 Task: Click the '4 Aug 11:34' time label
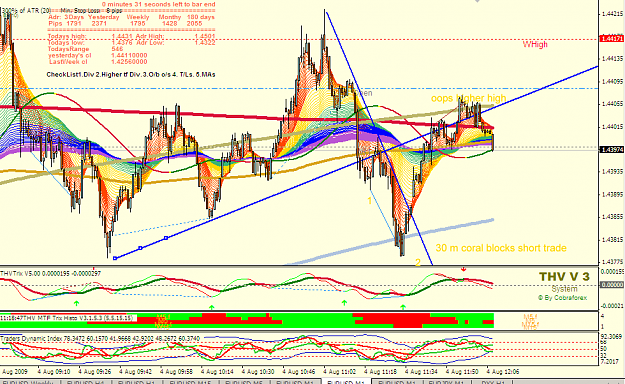pyautogui.click(x=421, y=372)
